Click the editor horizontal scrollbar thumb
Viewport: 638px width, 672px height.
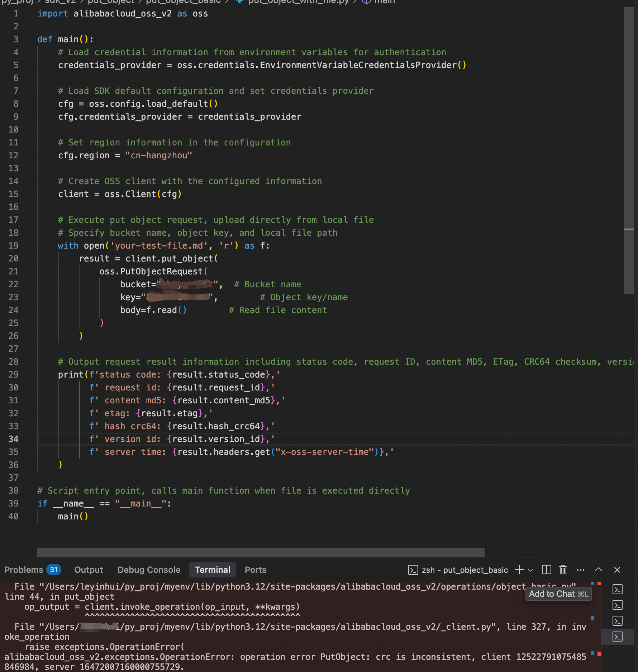click(x=261, y=552)
